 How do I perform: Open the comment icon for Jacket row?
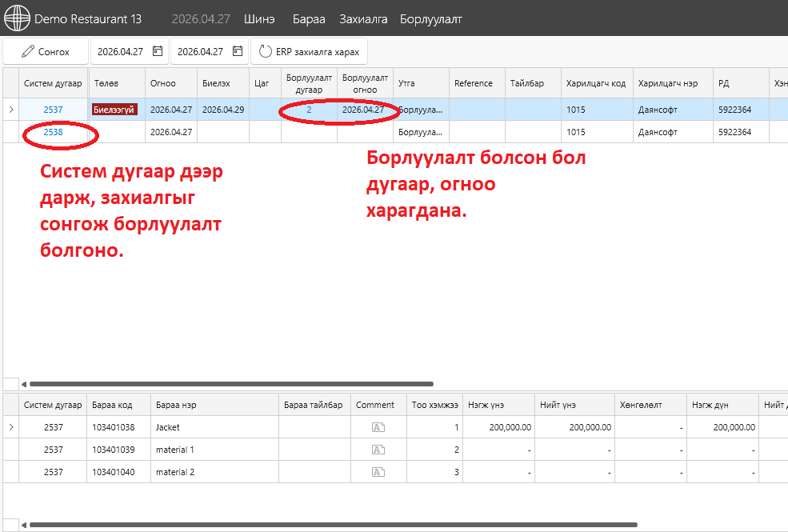tap(378, 427)
